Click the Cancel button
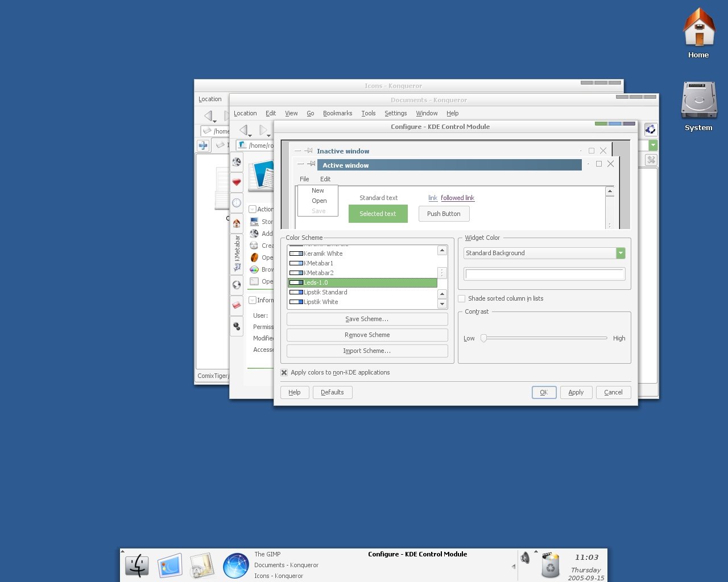Image resolution: width=728 pixels, height=582 pixels. pos(614,392)
